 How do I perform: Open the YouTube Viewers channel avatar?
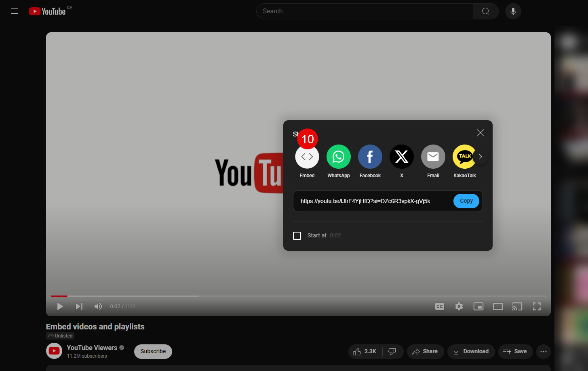[x=54, y=351]
